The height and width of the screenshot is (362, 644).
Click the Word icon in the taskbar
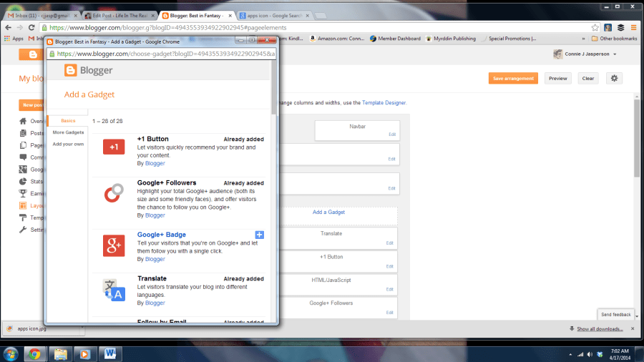(x=111, y=353)
